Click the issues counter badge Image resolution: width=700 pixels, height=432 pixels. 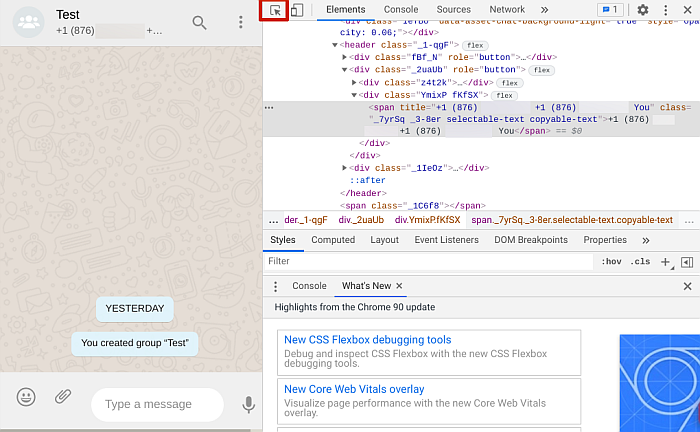610,9
